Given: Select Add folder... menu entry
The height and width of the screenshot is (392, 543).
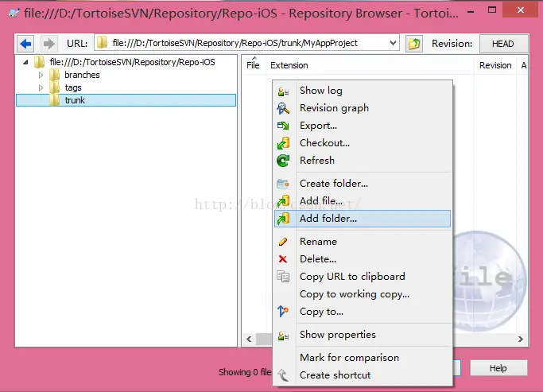Looking at the screenshot, I should [363, 219].
